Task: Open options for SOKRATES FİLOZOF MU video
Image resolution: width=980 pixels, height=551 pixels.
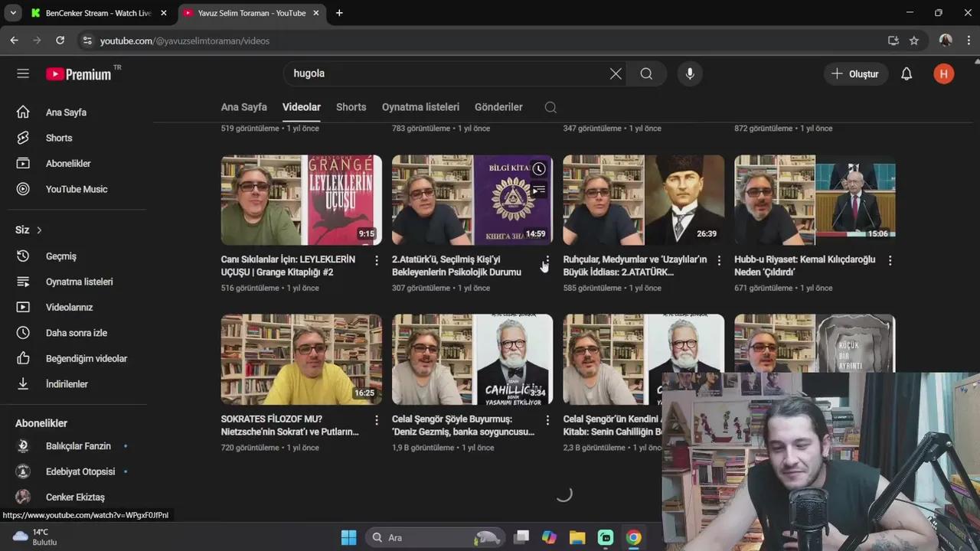Action: (376, 420)
